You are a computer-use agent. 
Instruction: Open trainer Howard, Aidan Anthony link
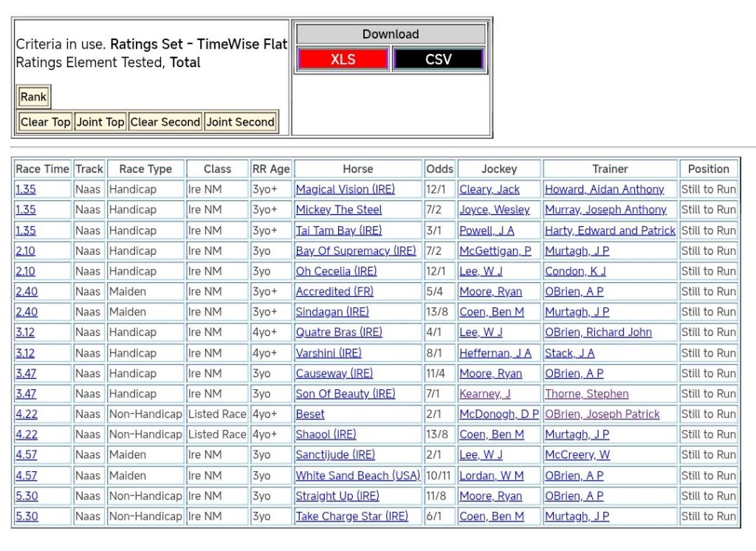click(x=604, y=190)
